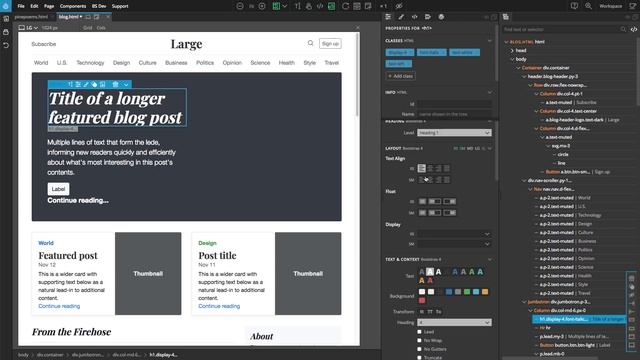Image resolution: width=640 pixels, height=360 pixels.
Task: Click the trash icon in the heading's element toolbar
Action: click(115, 84)
